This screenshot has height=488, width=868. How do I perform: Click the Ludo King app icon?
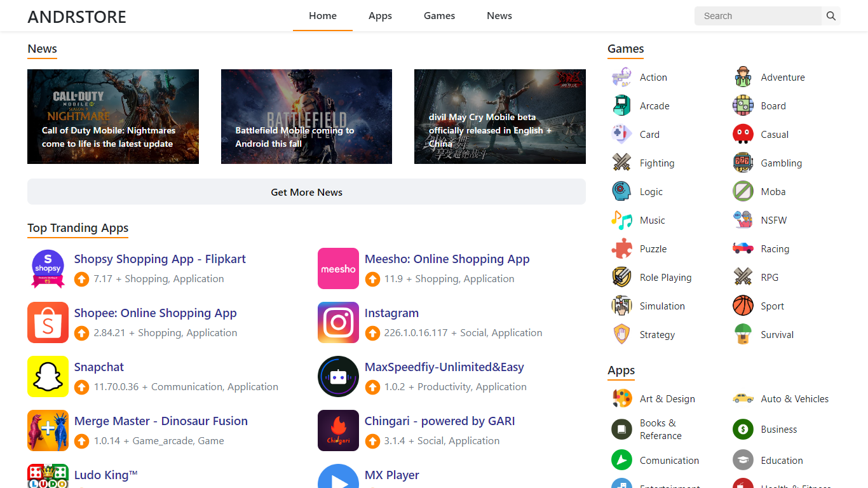pos(48,476)
